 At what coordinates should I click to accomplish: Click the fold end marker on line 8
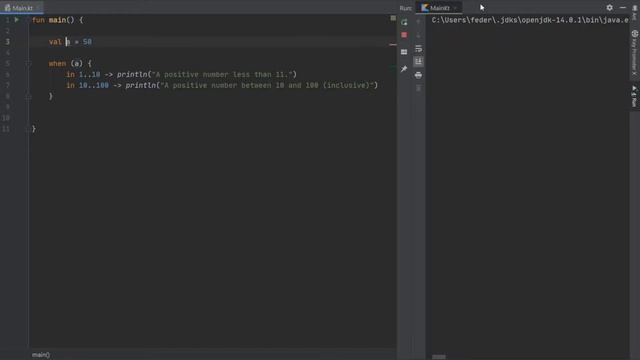[28, 96]
